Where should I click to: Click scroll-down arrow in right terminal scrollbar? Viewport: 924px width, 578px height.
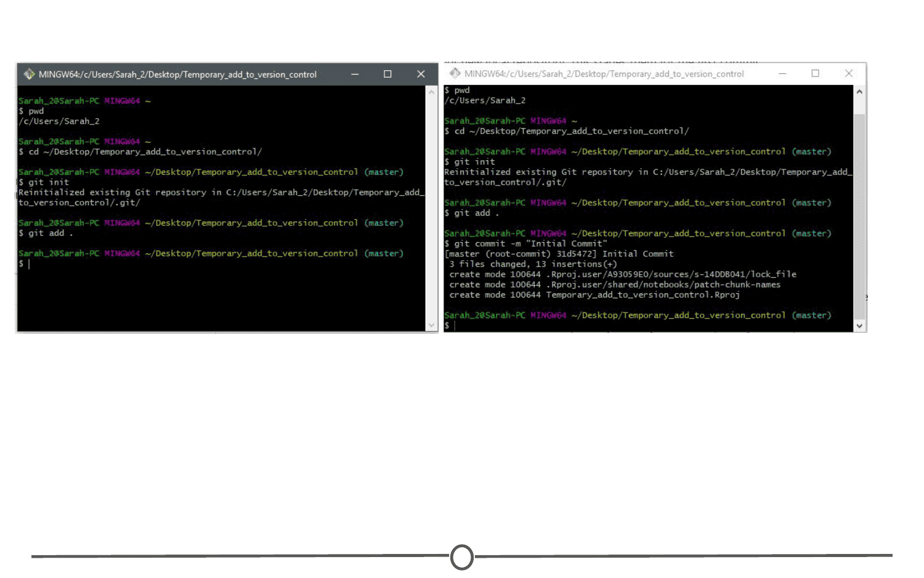[859, 326]
